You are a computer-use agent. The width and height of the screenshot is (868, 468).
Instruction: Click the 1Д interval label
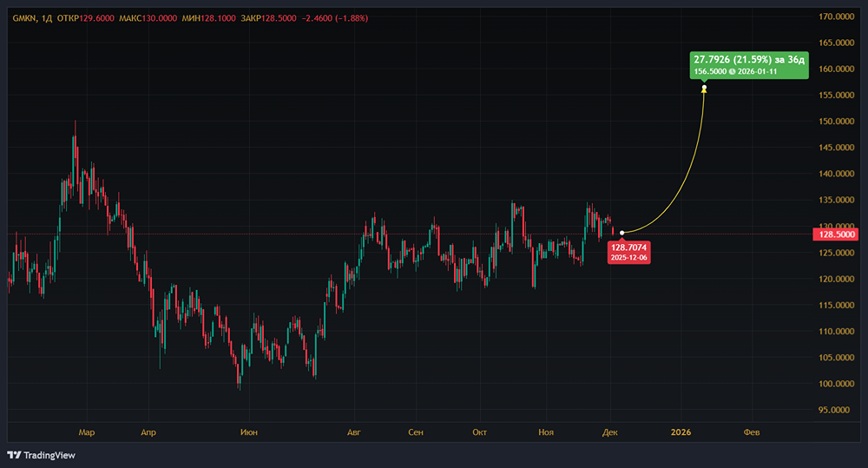click(47, 17)
